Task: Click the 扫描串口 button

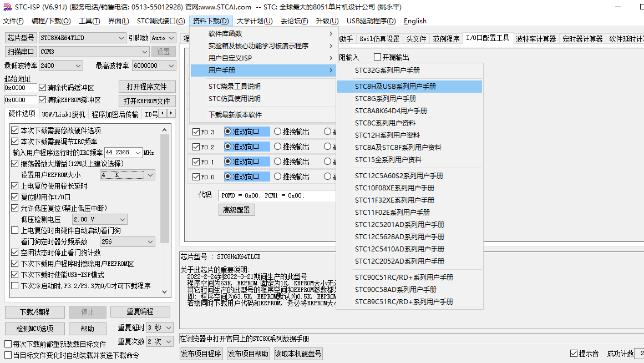Action: pos(21,52)
